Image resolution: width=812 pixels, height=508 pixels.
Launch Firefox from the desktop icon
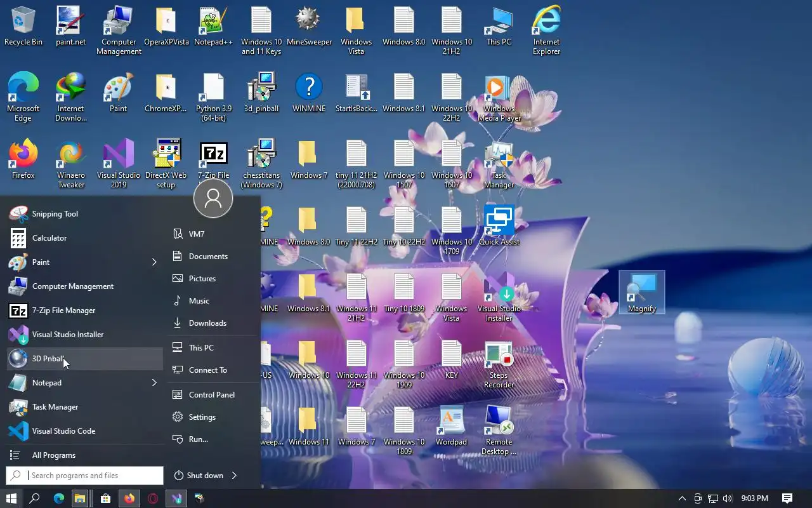point(23,159)
